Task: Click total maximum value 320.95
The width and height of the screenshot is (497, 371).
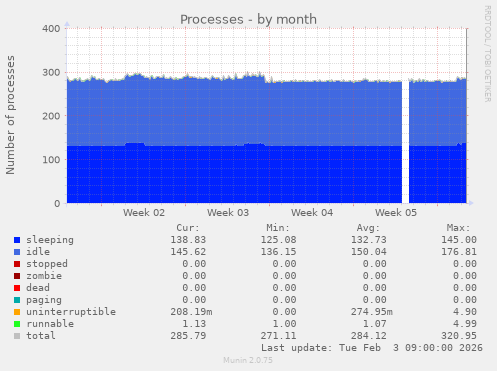Action: (459, 336)
